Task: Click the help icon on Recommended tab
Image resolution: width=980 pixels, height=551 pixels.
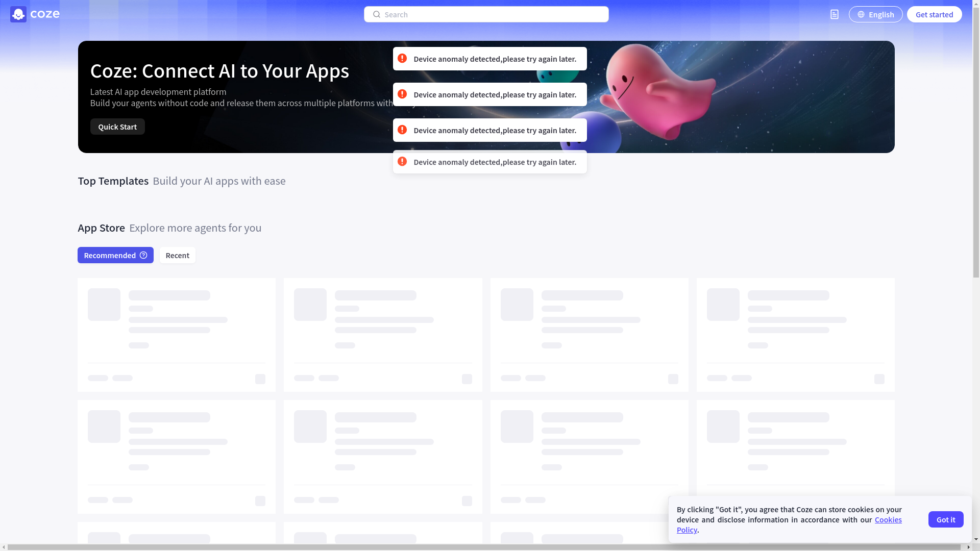Action: (143, 255)
